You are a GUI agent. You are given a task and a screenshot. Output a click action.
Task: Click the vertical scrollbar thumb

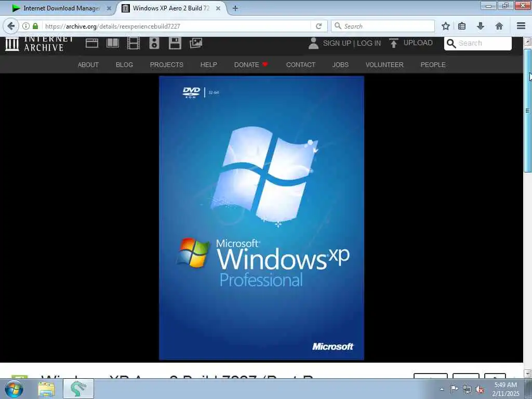point(527,111)
